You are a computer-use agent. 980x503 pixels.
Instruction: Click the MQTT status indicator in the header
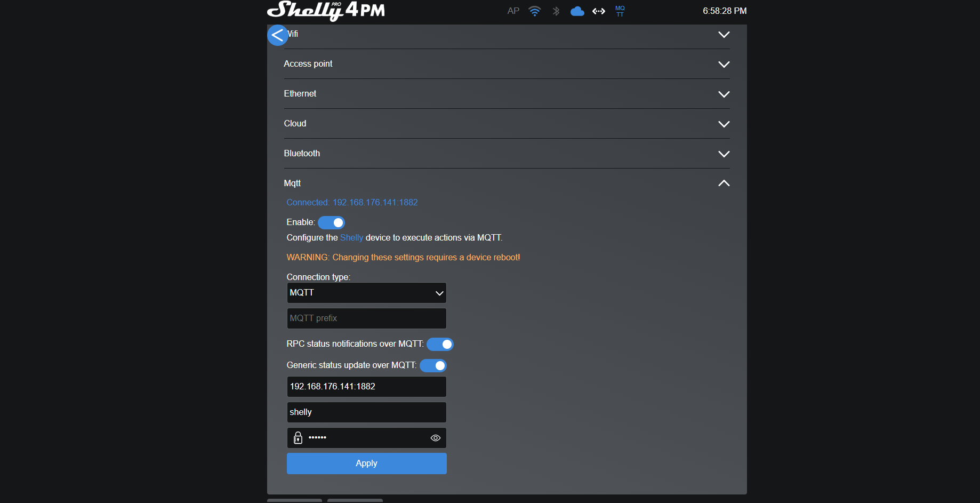[619, 11]
